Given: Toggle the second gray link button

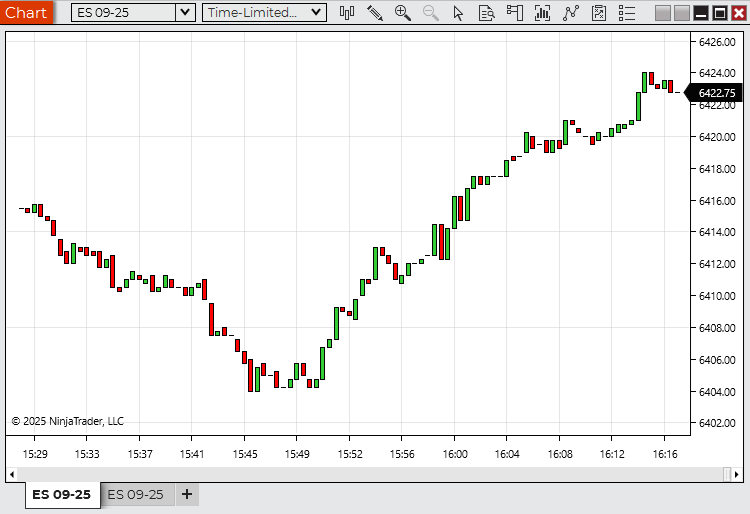Looking at the screenshot, I should [x=681, y=13].
